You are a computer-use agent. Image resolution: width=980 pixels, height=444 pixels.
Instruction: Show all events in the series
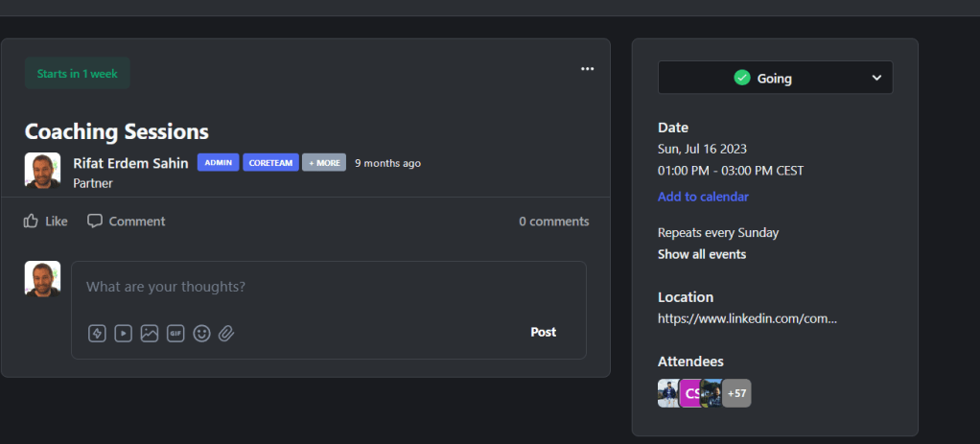[x=702, y=254]
